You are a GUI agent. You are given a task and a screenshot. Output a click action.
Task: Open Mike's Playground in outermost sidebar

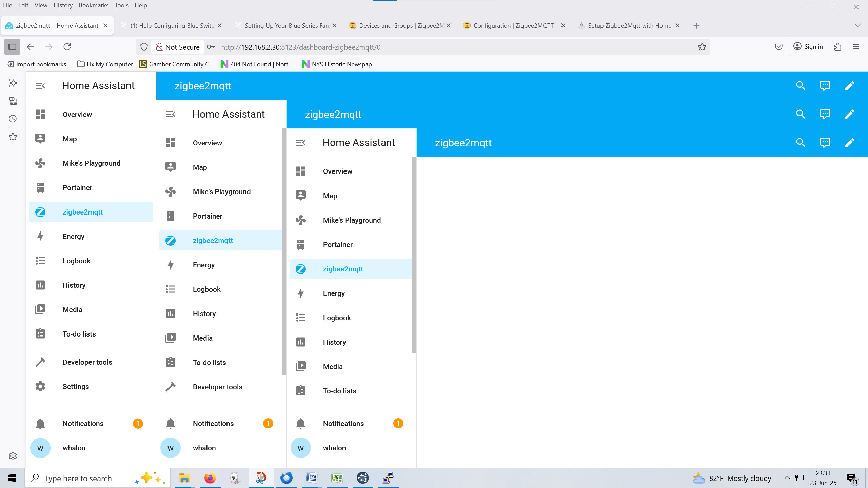click(91, 163)
